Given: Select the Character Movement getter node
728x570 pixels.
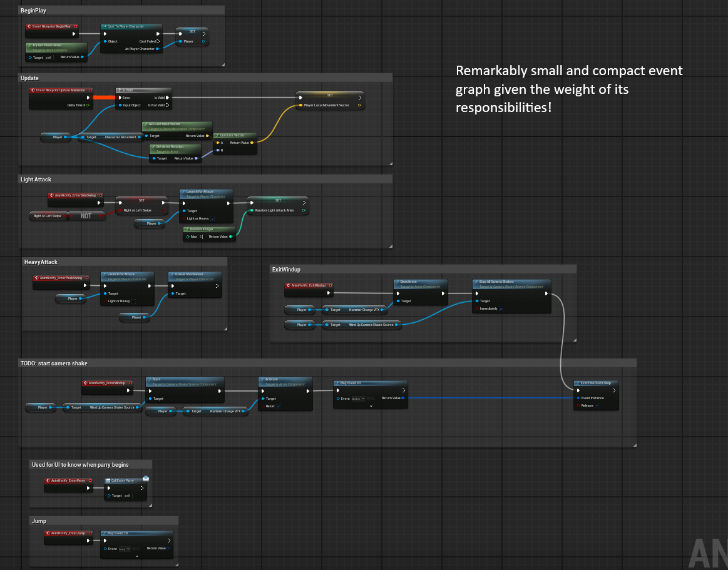Looking at the screenshot, I should point(111,137).
